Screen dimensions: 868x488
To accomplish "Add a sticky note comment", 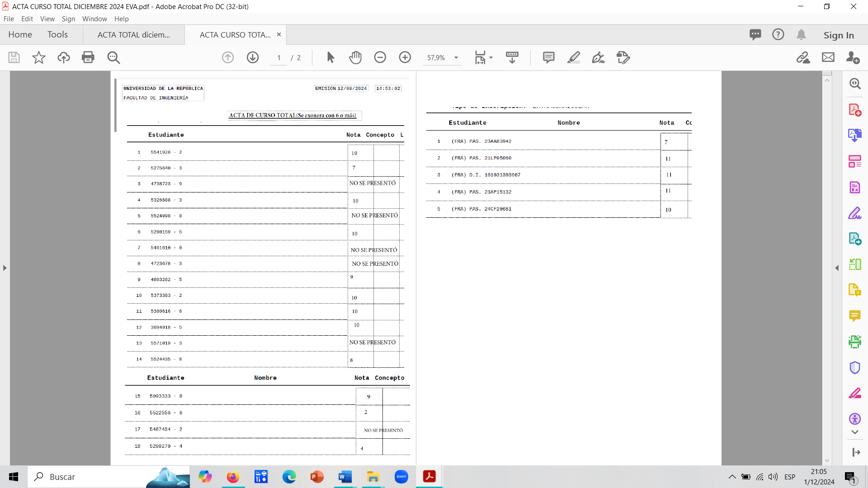I will point(549,57).
